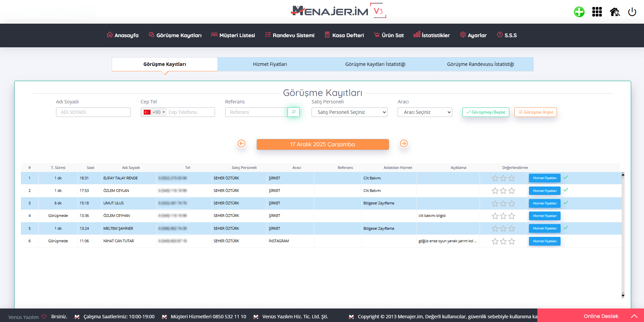Rate third star for UMUT ULUS

coord(512,203)
